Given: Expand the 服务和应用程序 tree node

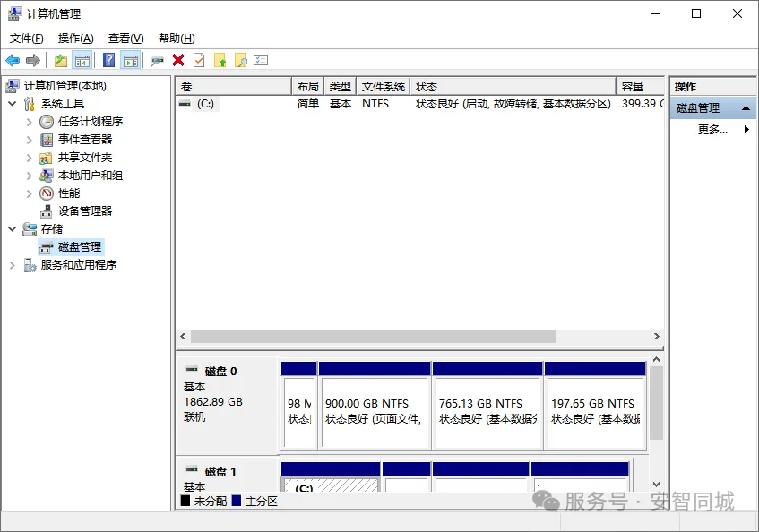Looking at the screenshot, I should [13, 265].
